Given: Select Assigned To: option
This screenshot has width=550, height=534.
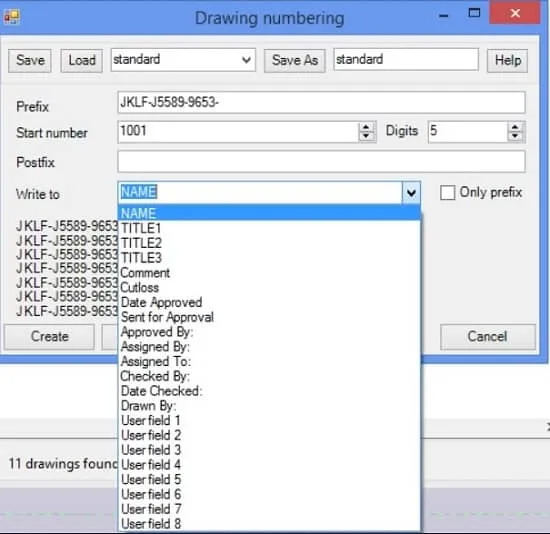Looking at the screenshot, I should tap(269, 361).
